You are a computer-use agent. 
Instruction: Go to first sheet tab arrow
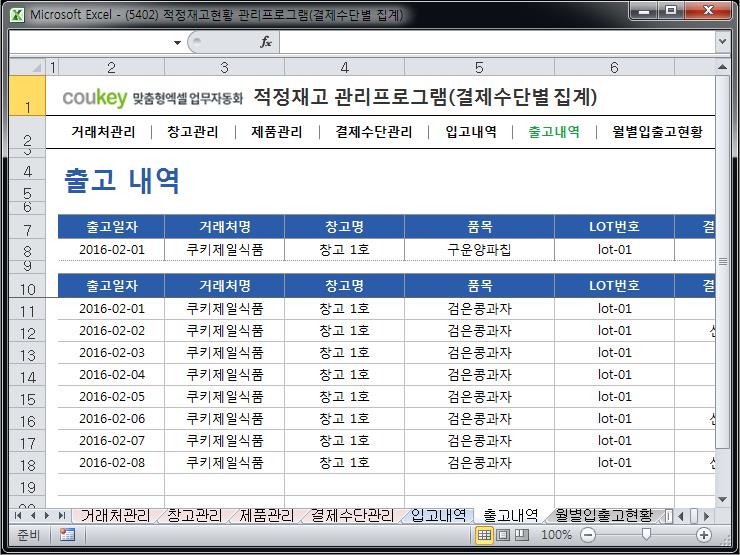(x=18, y=515)
